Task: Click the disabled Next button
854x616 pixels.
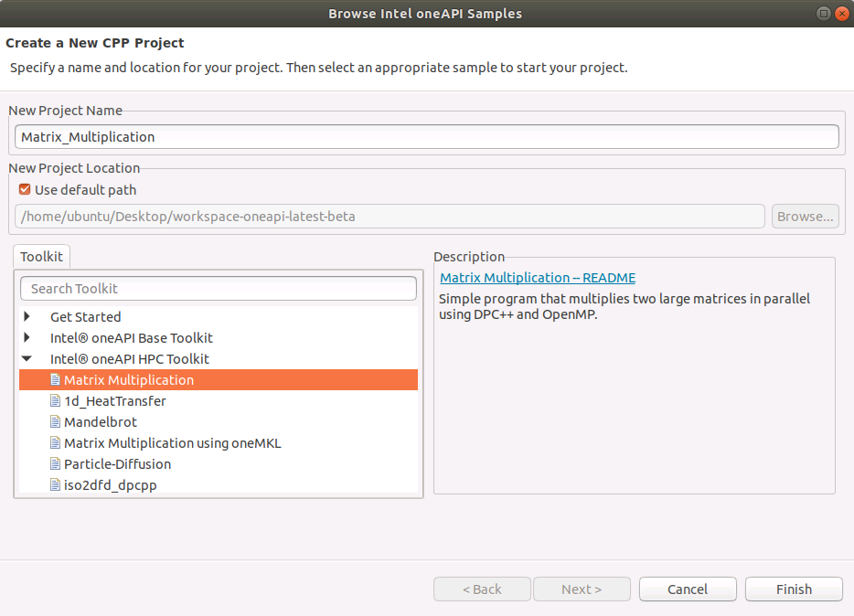Action: pos(582,589)
